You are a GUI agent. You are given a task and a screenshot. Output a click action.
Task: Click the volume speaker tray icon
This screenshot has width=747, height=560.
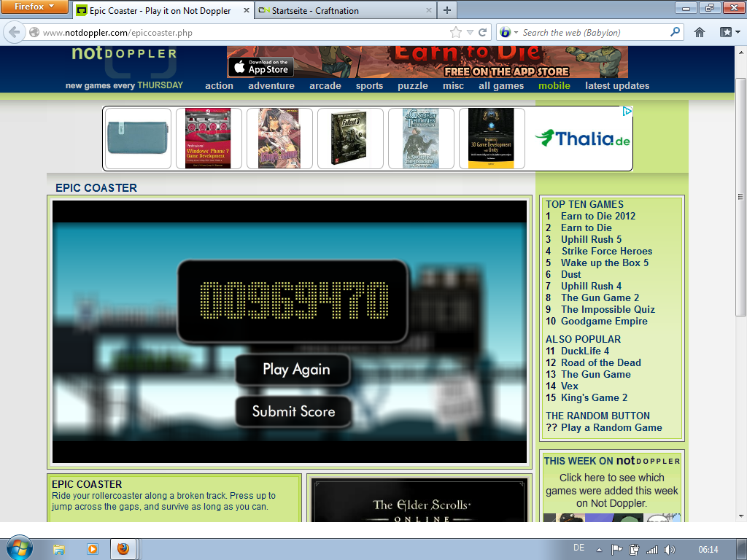(670, 550)
